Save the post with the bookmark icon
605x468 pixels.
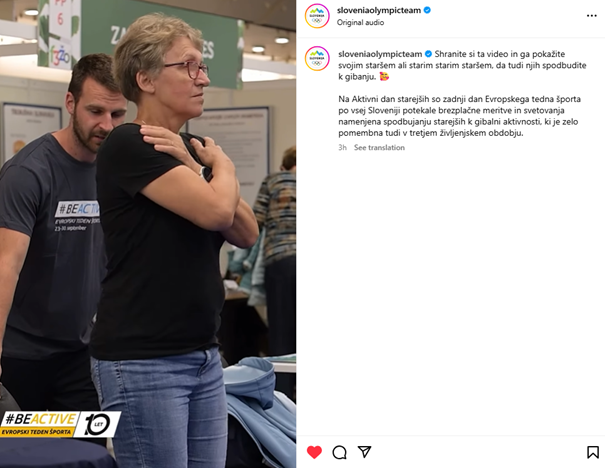point(593,452)
